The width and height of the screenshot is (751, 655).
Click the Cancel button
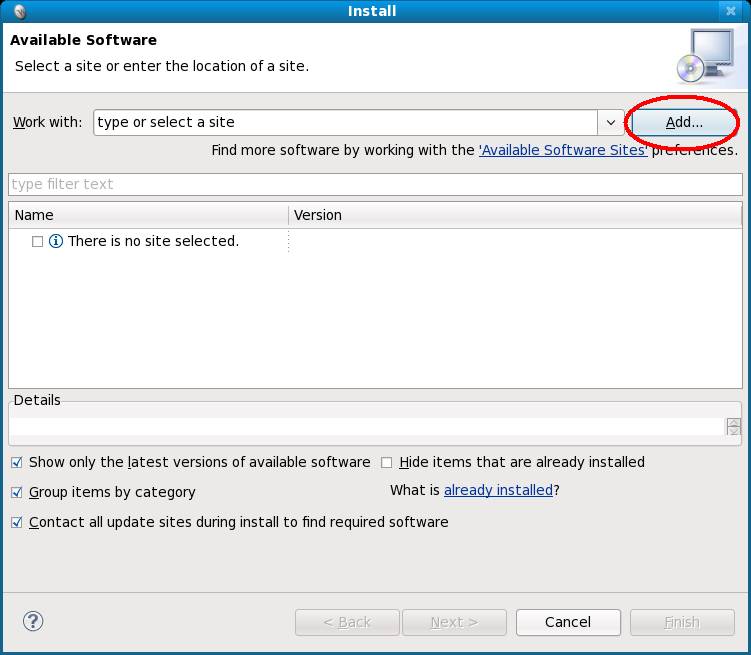pos(568,622)
